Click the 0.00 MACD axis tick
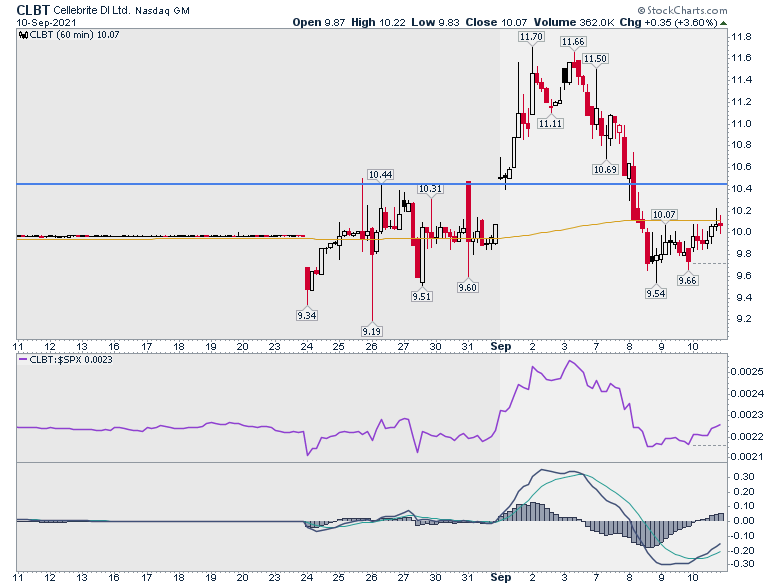The width and height of the screenshot is (780, 586). click(744, 520)
